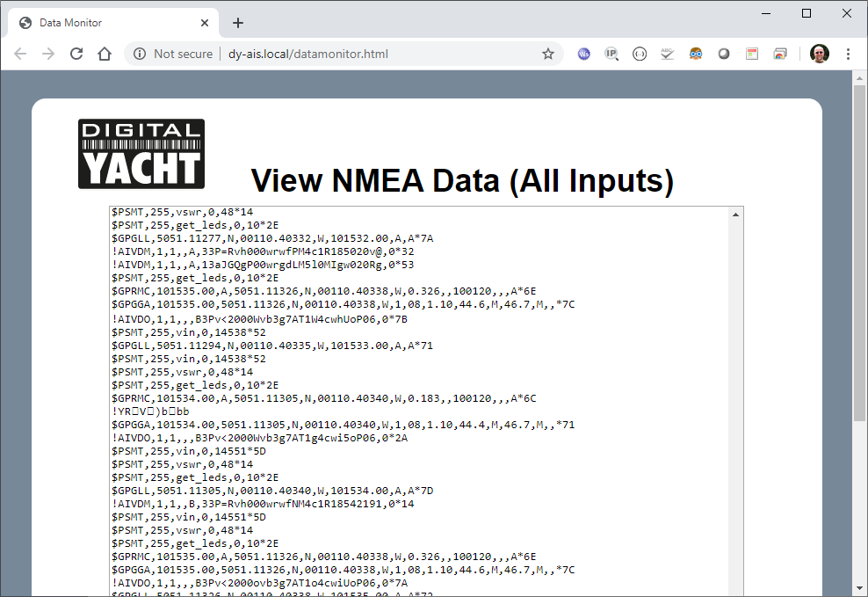Bookmark this page with the star icon
The width and height of the screenshot is (868, 597).
548,54
